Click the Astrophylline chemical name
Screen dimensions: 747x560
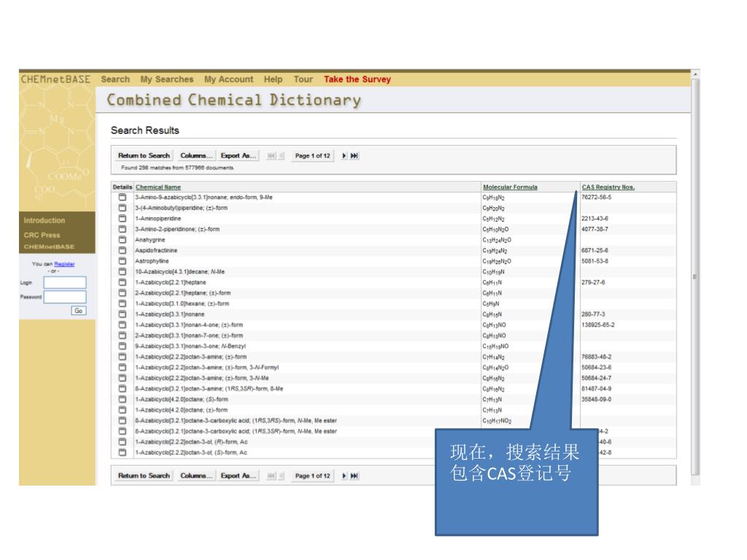152,261
